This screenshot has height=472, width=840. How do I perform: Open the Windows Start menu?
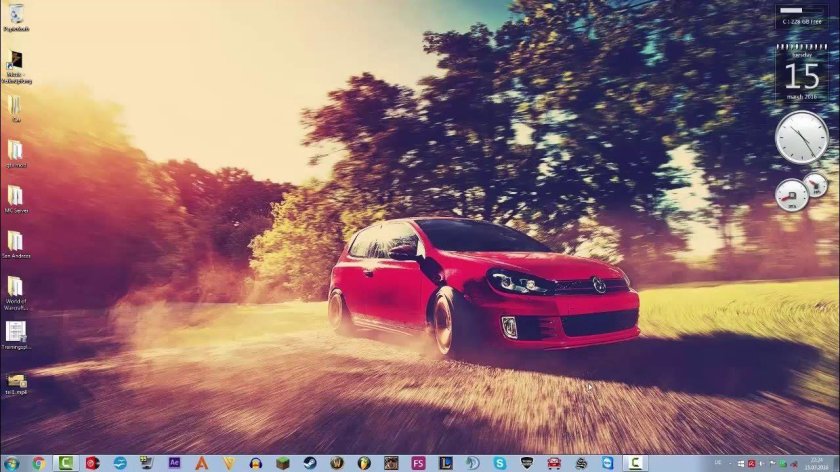click(x=11, y=463)
